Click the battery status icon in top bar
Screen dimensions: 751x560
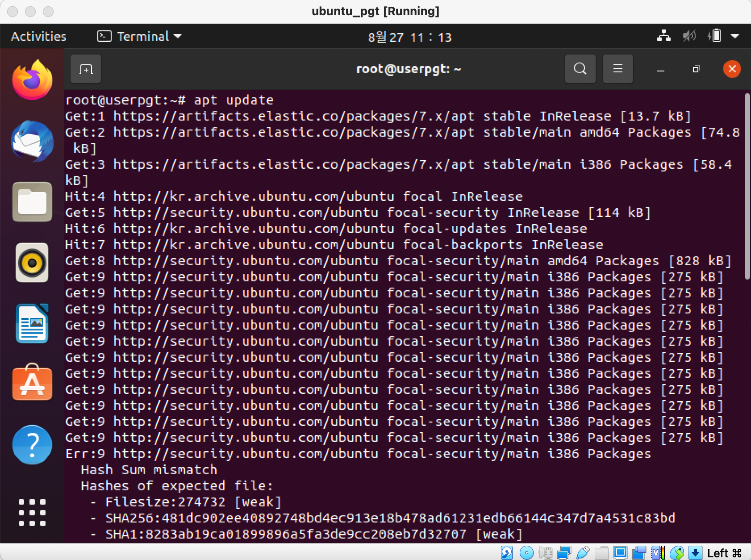coord(714,36)
